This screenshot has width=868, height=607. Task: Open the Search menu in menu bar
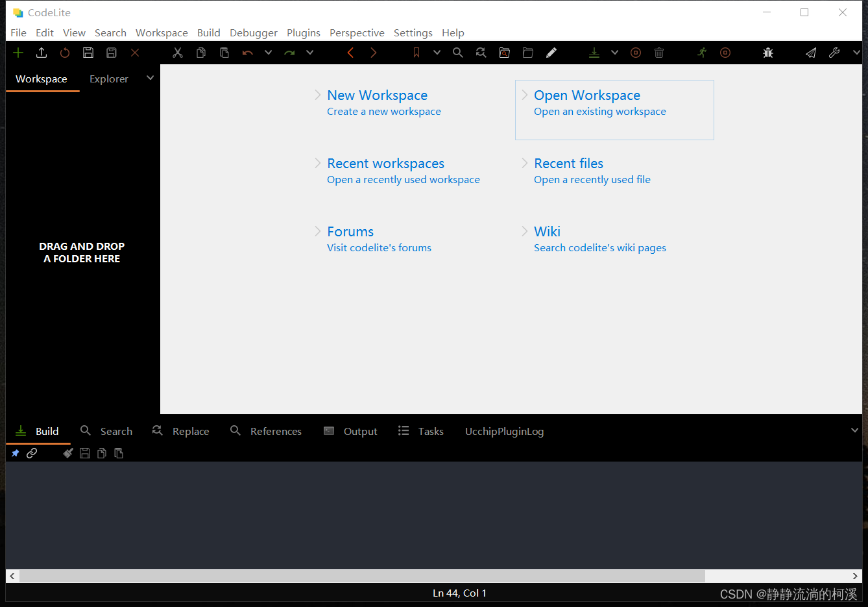coord(110,32)
